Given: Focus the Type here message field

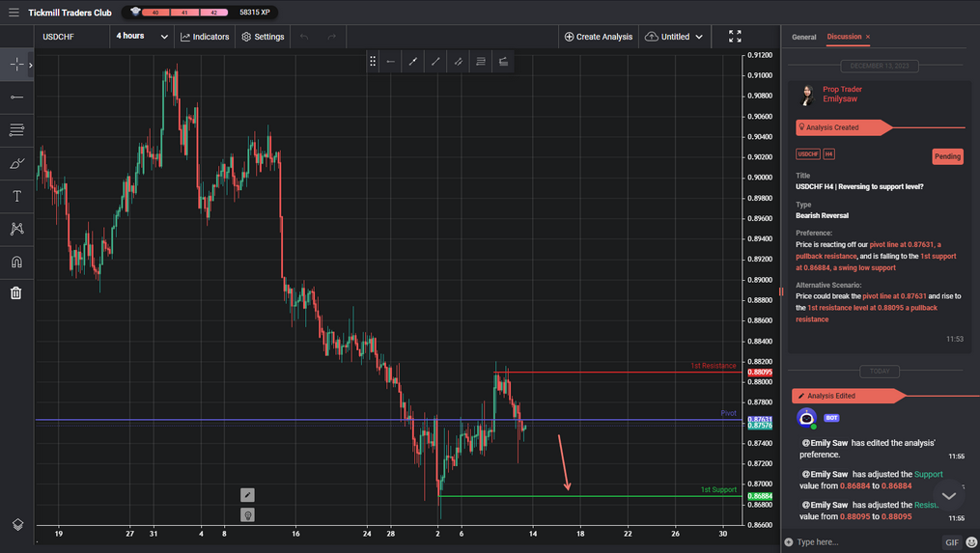Looking at the screenshot, I should click(866, 541).
